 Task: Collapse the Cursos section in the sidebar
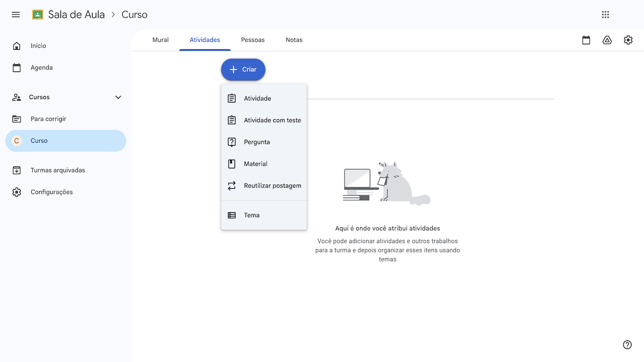tap(118, 97)
